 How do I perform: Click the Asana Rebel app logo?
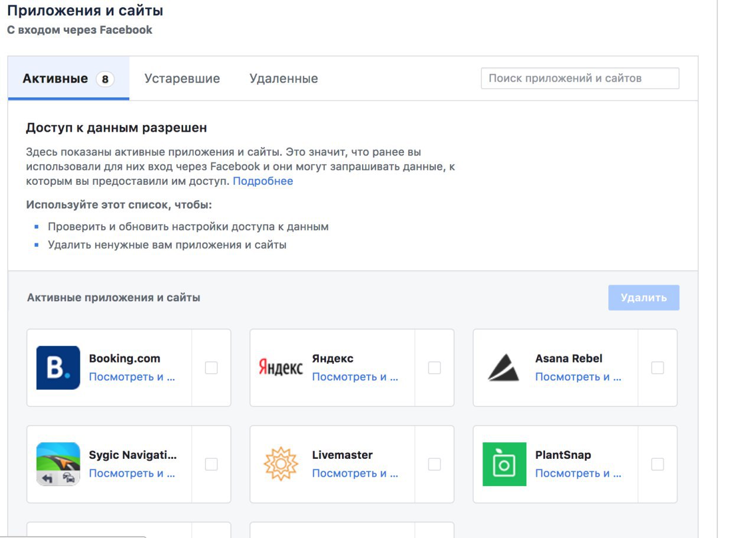click(504, 367)
